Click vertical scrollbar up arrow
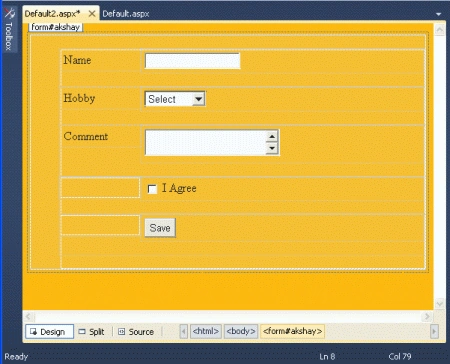450x364 pixels. coord(440,30)
